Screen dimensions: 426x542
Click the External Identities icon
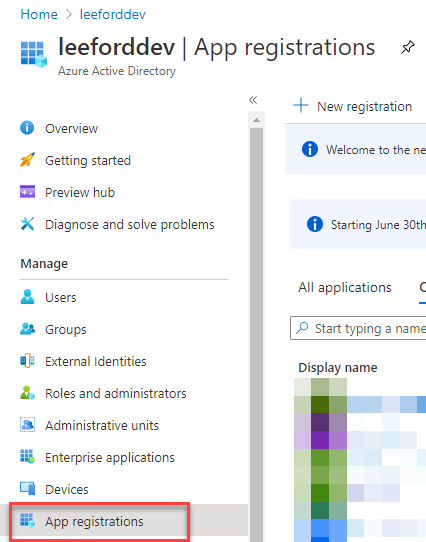click(27, 361)
